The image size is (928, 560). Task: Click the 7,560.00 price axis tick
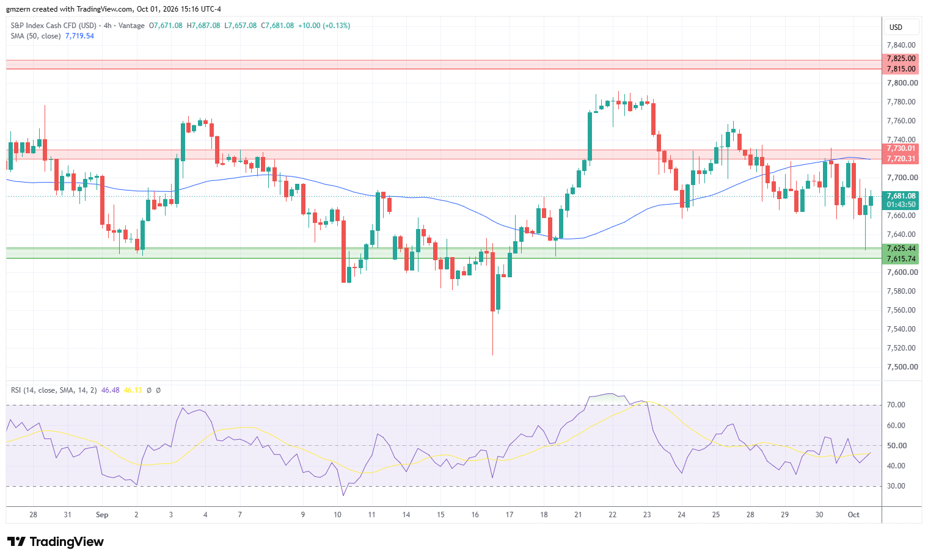[x=901, y=310]
